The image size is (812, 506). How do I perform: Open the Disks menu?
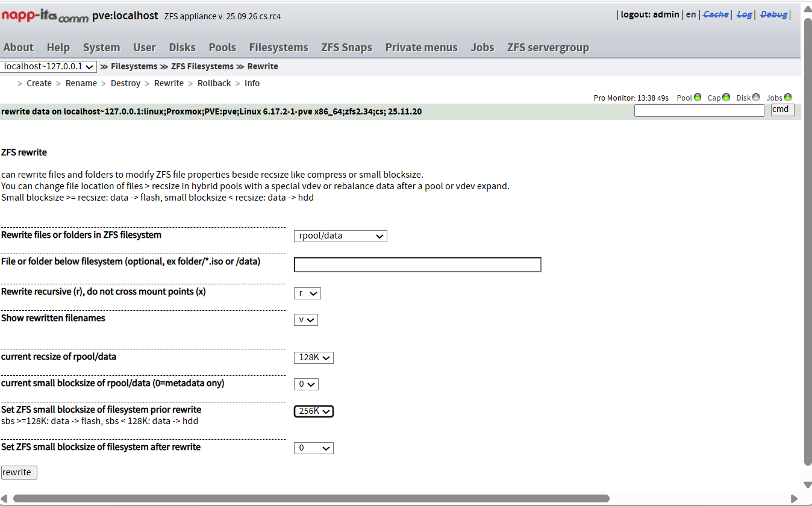[x=183, y=48]
